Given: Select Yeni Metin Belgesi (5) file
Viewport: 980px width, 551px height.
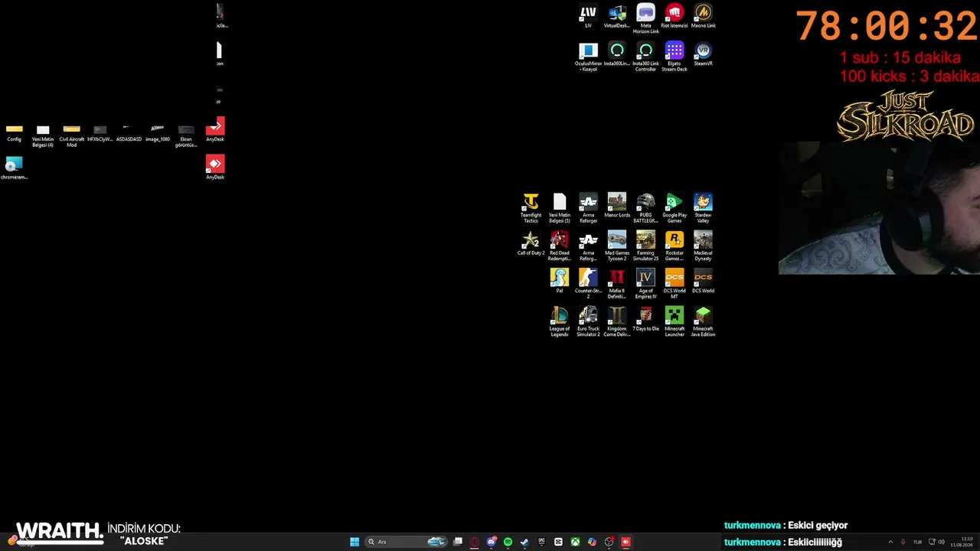Looking at the screenshot, I should tap(560, 209).
